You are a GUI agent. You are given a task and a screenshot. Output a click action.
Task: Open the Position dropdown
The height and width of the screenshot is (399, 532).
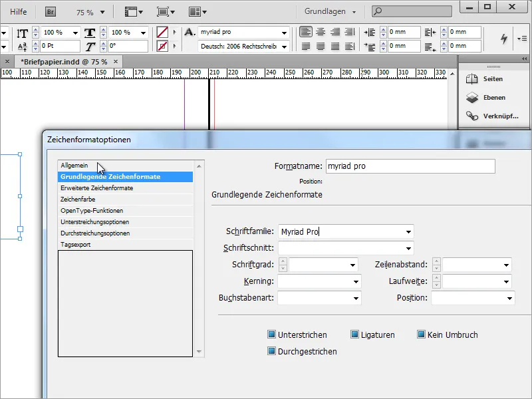[509, 298]
